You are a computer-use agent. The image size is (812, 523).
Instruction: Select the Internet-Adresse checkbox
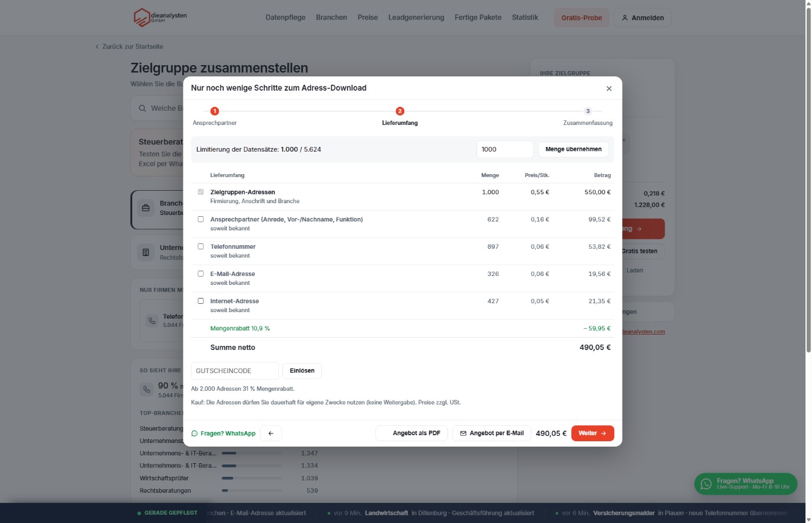[x=201, y=301]
